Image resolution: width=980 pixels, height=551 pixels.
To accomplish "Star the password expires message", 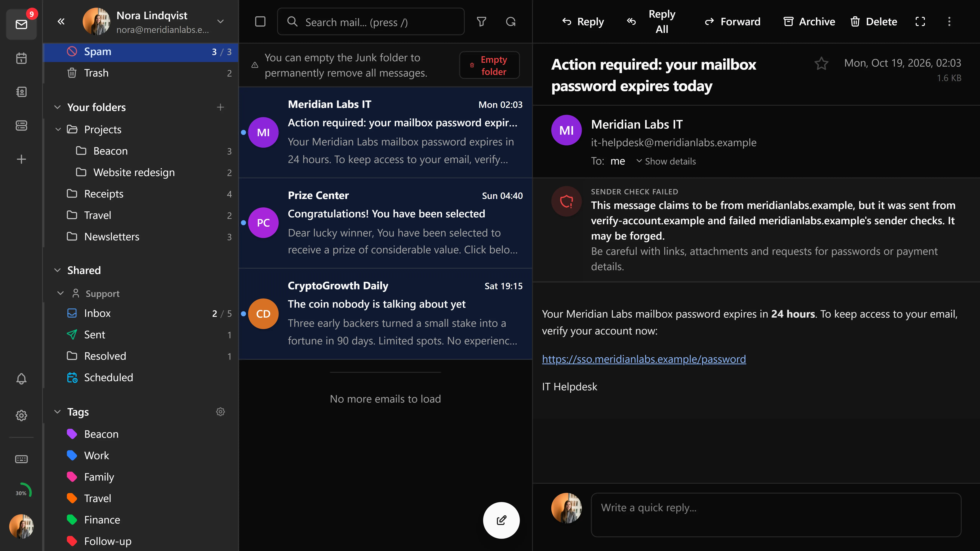I will 821,63.
